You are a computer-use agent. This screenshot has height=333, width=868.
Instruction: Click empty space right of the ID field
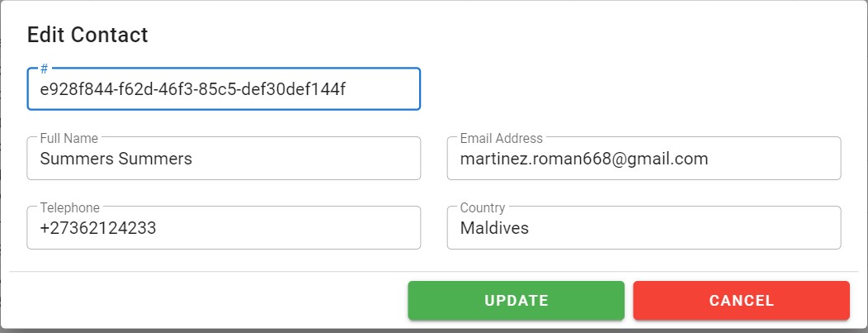tap(635, 88)
